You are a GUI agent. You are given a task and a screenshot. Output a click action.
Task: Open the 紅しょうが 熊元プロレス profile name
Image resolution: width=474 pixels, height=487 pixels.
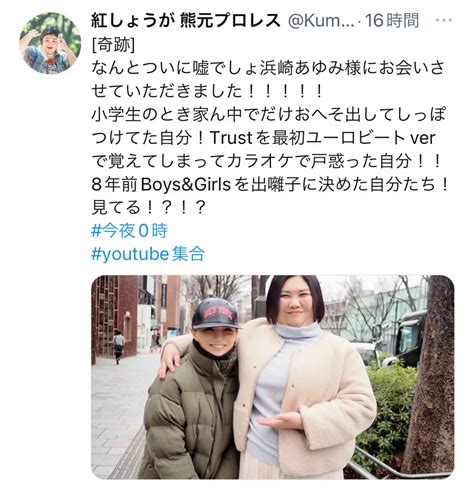(186, 21)
